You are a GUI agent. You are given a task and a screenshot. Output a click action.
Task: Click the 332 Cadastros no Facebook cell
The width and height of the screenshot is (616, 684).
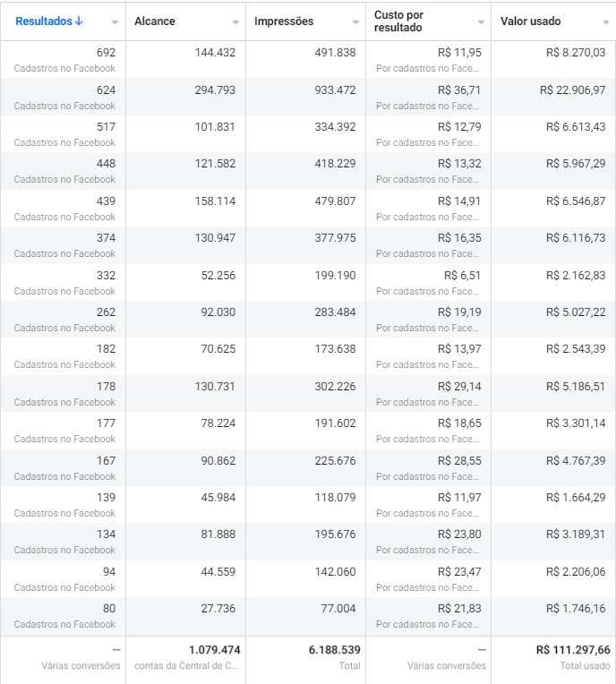[63, 282]
